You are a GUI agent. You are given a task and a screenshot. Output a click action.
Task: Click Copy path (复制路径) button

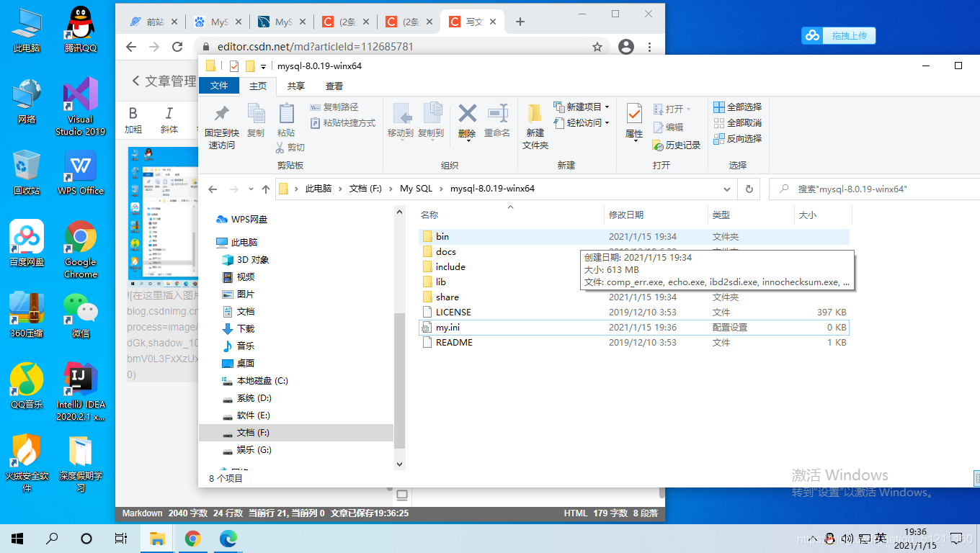(334, 107)
